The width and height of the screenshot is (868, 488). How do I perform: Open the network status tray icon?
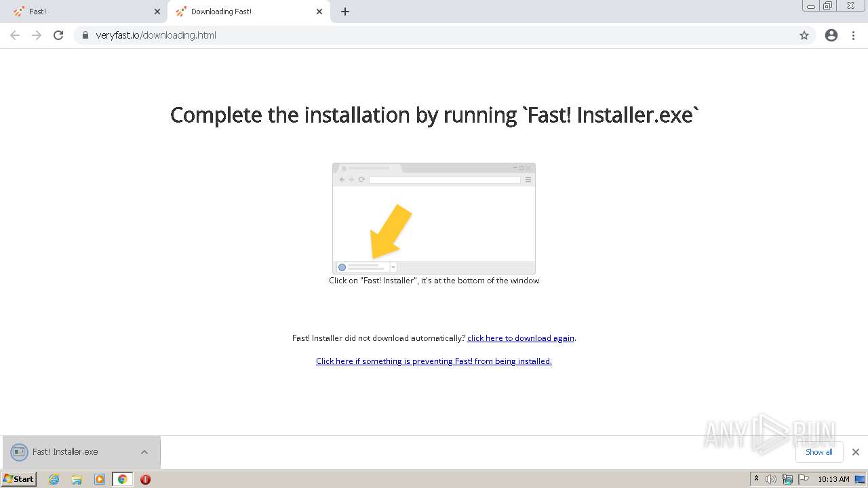click(x=787, y=479)
